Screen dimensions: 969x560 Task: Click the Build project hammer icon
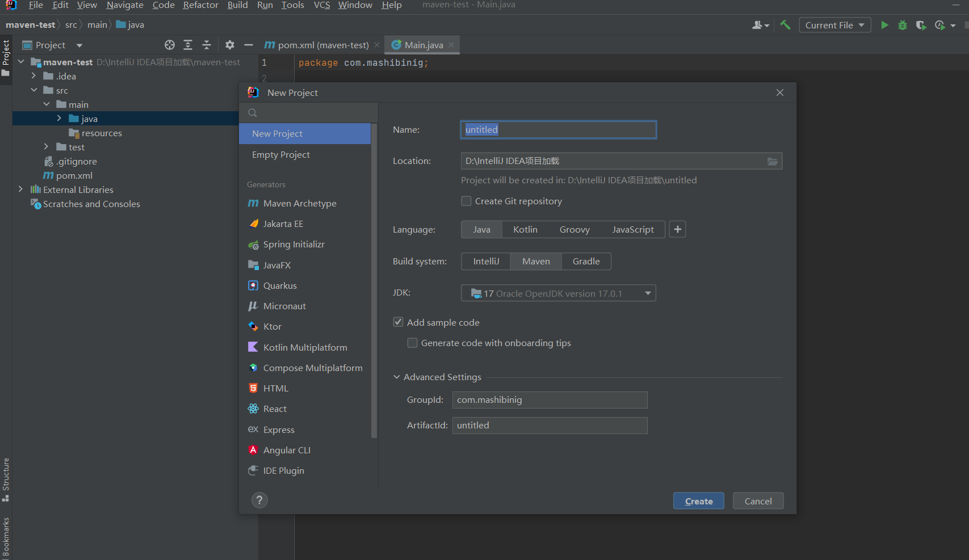pos(785,25)
